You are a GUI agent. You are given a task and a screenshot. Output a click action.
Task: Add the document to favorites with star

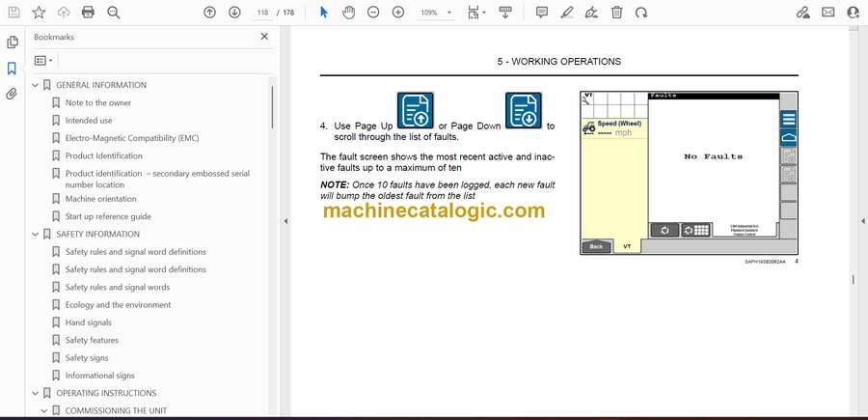click(39, 13)
